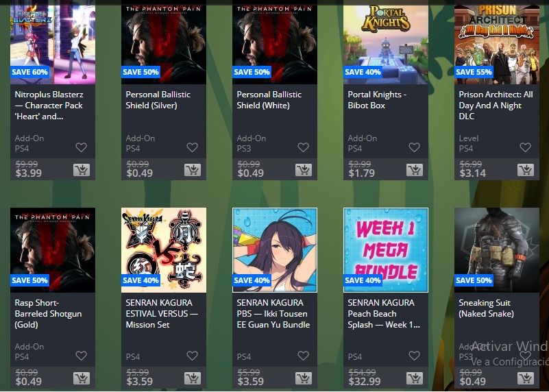Image resolution: width=549 pixels, height=392 pixels.
Task: Open Portal Knights cover thumbnail
Action: (386, 43)
